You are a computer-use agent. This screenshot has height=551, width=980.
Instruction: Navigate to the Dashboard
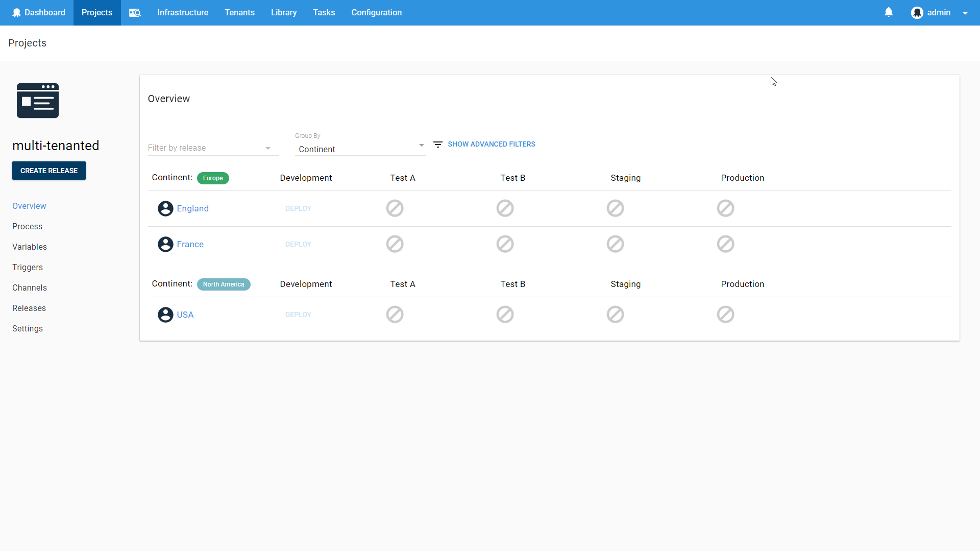click(x=39, y=12)
